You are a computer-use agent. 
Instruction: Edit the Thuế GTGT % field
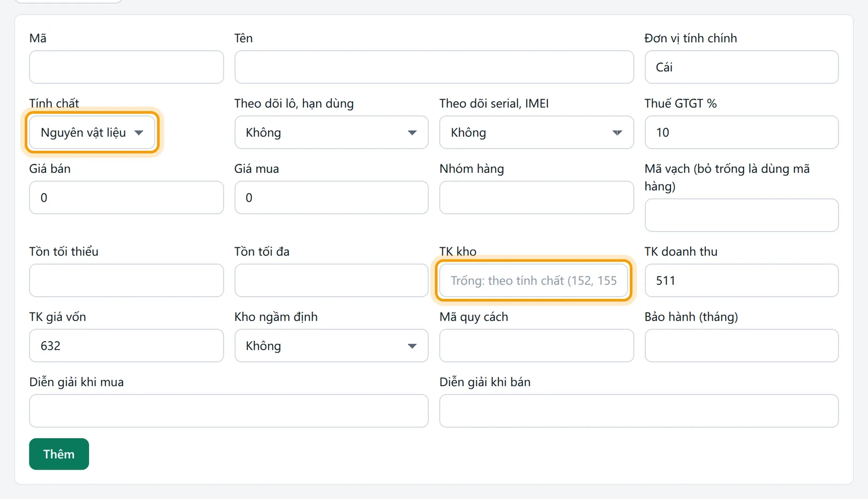[x=742, y=132]
